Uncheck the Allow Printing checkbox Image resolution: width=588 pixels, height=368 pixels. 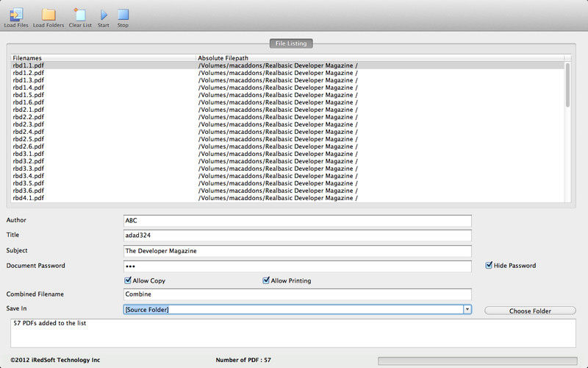(x=266, y=280)
